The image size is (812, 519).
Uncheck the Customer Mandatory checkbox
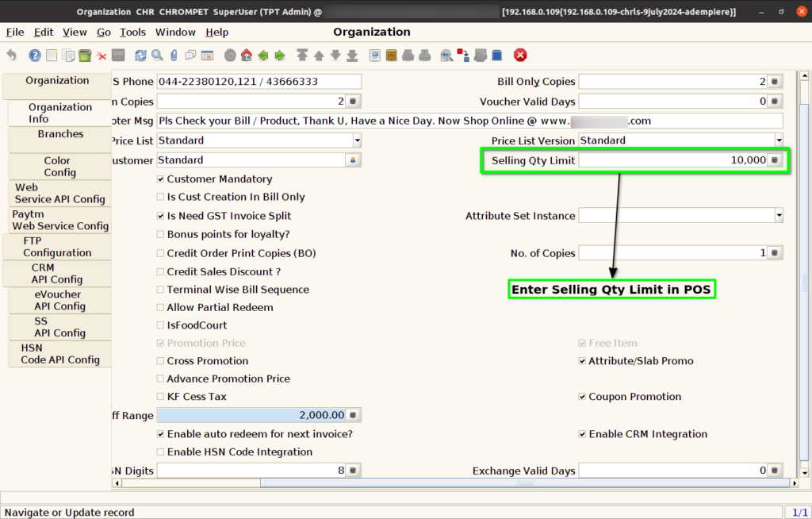160,179
